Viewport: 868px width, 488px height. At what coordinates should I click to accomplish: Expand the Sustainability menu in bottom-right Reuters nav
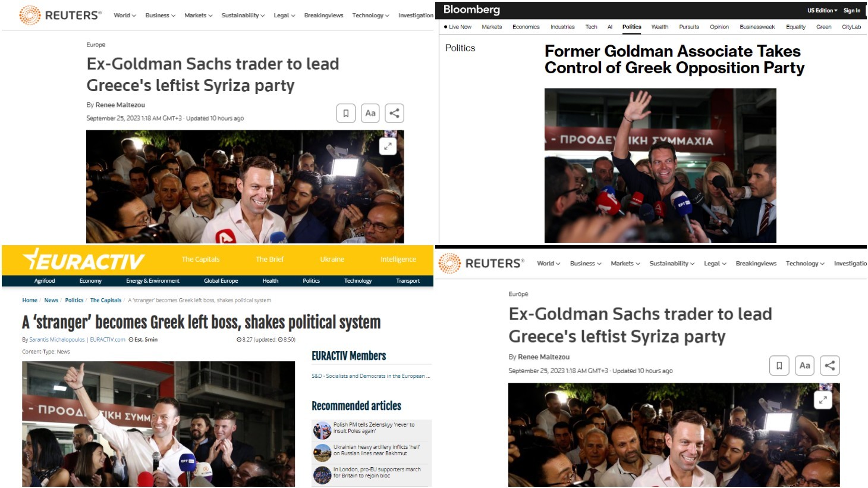point(672,263)
